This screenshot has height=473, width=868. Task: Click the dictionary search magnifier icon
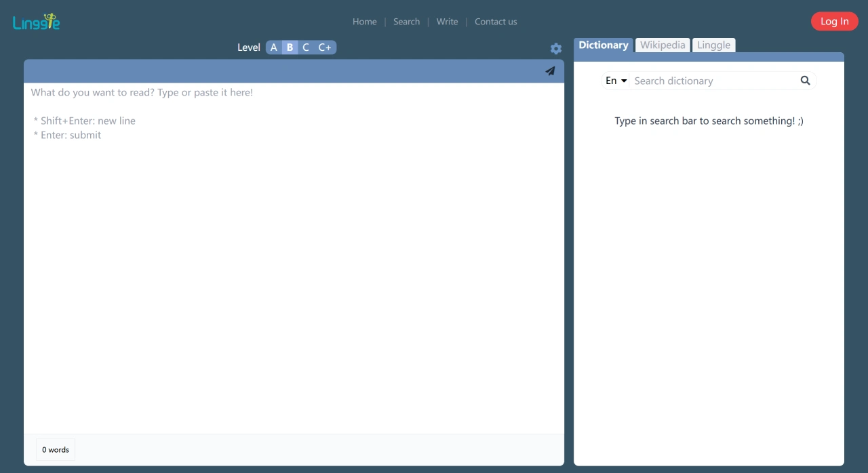(x=805, y=81)
